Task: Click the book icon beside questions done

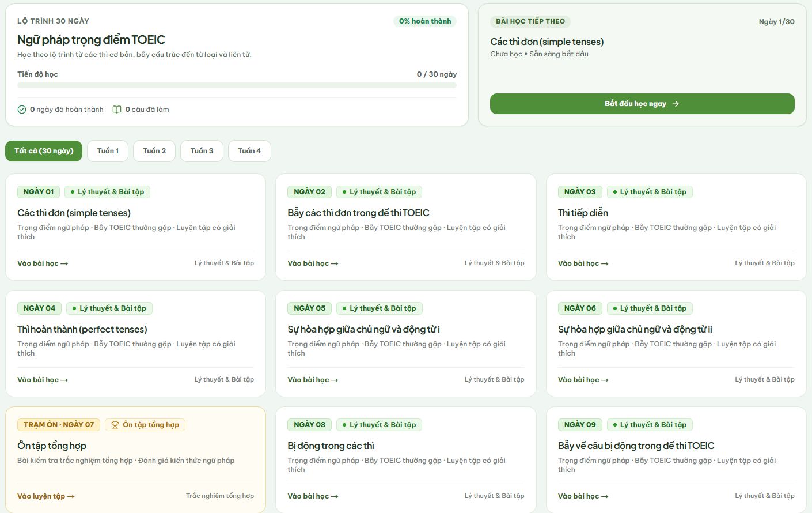Action: 117,110
